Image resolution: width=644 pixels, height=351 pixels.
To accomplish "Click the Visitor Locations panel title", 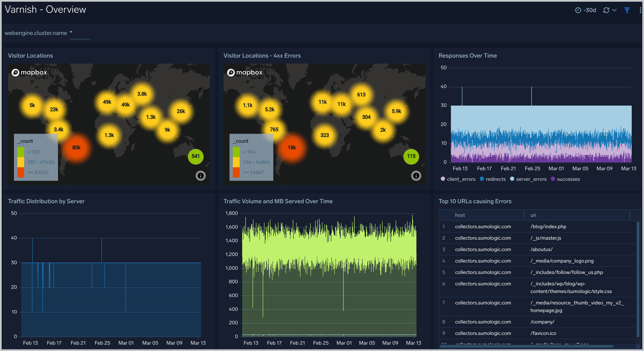I will pos(30,56).
